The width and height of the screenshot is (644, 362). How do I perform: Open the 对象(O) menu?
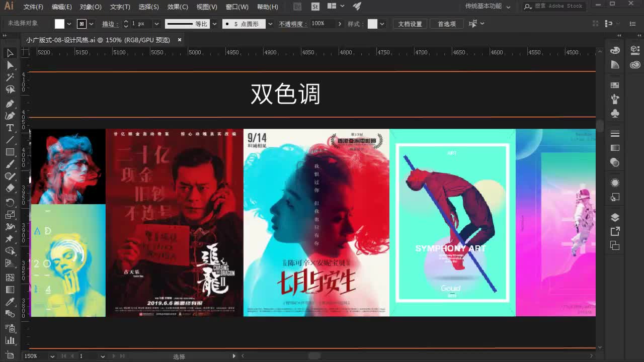pos(91,7)
